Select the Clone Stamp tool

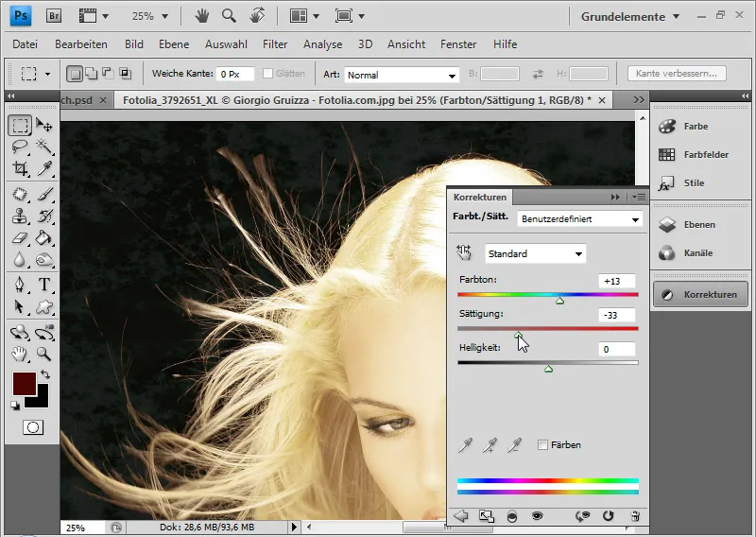(20, 217)
